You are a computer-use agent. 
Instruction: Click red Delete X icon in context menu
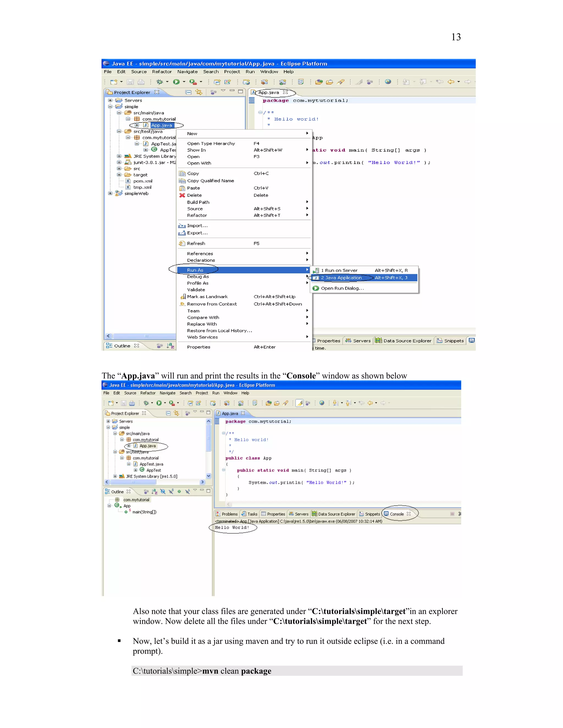click(182, 195)
